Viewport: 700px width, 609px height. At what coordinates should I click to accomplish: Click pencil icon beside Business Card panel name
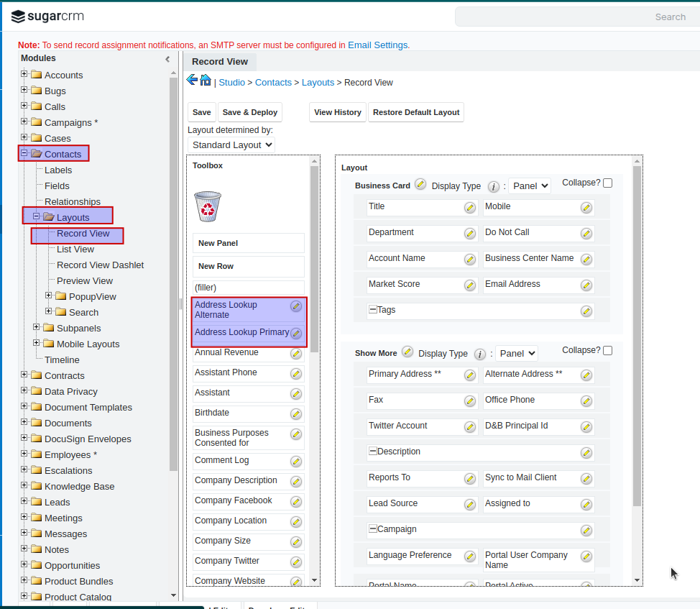coord(420,185)
